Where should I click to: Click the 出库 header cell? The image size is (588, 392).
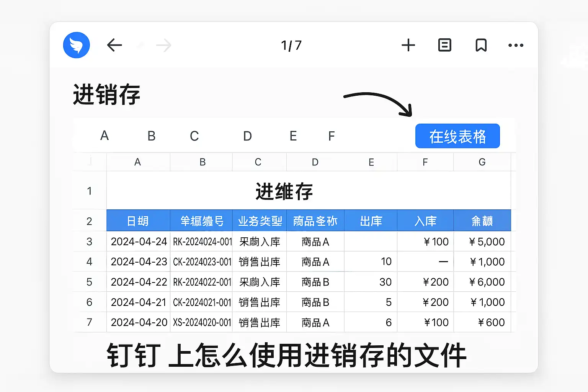coord(371,221)
